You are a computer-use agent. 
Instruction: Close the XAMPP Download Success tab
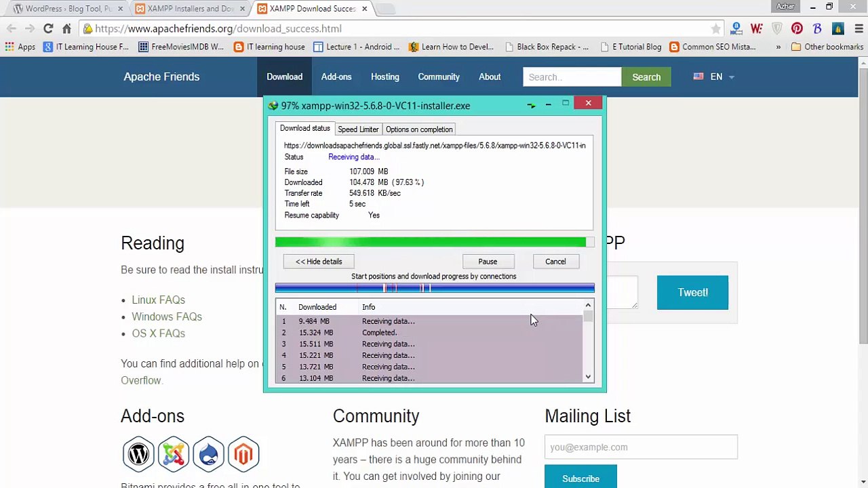(364, 9)
